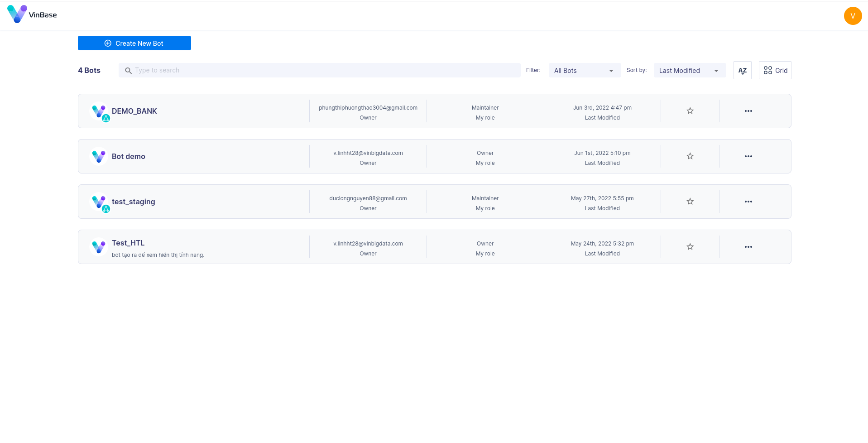This screenshot has width=868, height=443.
Task: Open the test_staging bot name
Action: pyautogui.click(x=134, y=202)
